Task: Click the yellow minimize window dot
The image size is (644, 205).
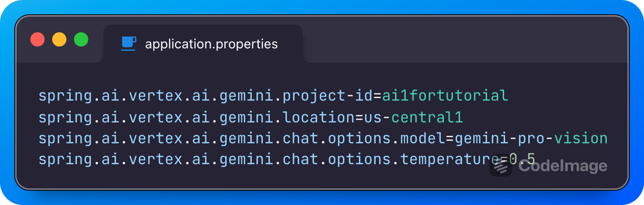Action: [x=59, y=39]
